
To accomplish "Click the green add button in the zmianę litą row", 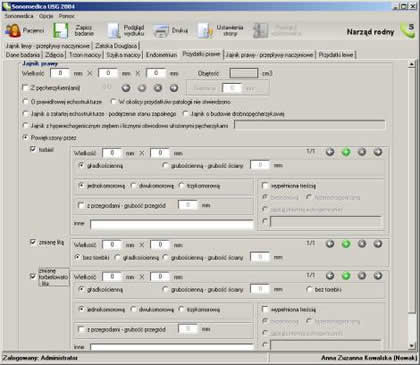I will coord(346,244).
